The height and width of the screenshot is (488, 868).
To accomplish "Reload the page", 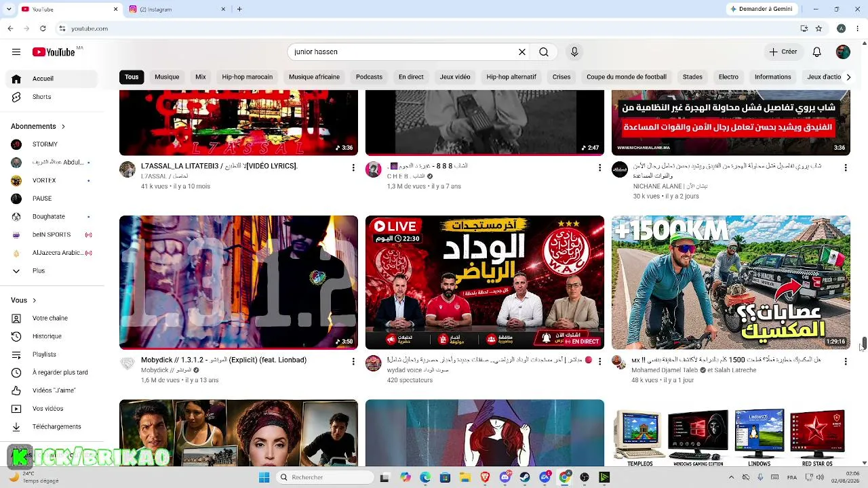I will pyautogui.click(x=43, y=28).
